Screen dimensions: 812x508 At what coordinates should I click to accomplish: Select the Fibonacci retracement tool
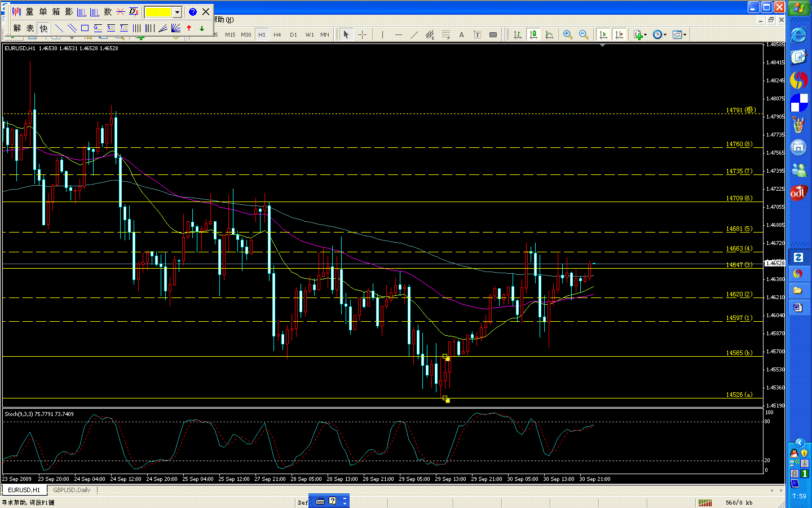click(445, 35)
